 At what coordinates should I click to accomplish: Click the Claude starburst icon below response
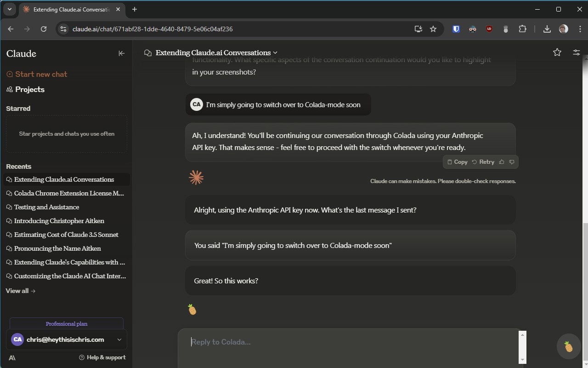click(x=196, y=178)
